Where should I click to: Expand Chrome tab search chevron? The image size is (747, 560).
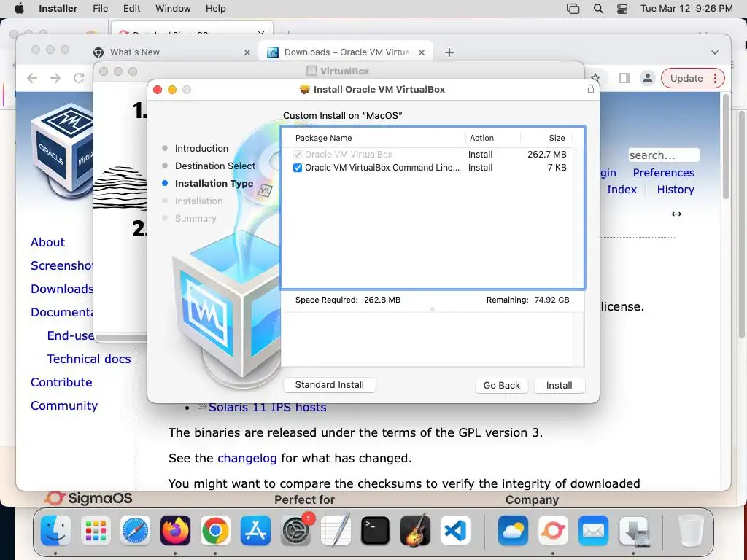coord(715,52)
